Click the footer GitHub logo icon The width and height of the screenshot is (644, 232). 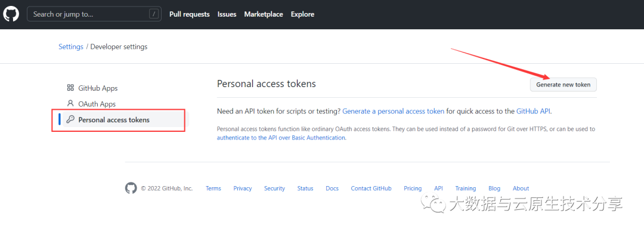(131, 188)
